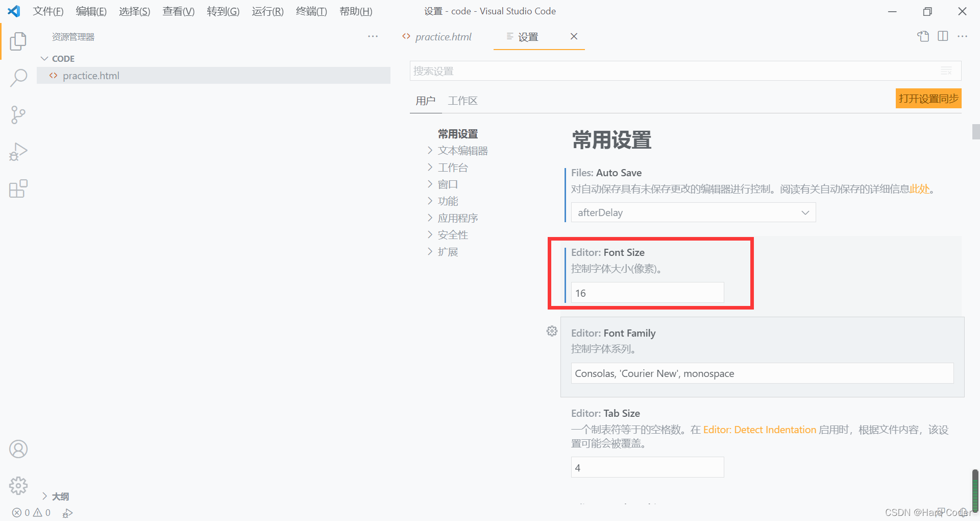Image resolution: width=980 pixels, height=521 pixels.
Task: Expand the 安全性 settings category
Action: (448, 235)
